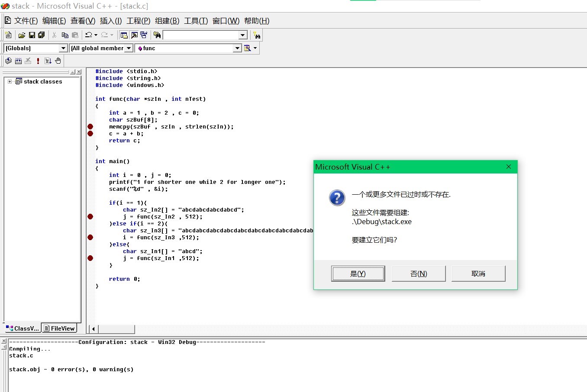The image size is (587, 392).
Task: Open the Redo history dropdown arrow
Action: click(x=112, y=35)
